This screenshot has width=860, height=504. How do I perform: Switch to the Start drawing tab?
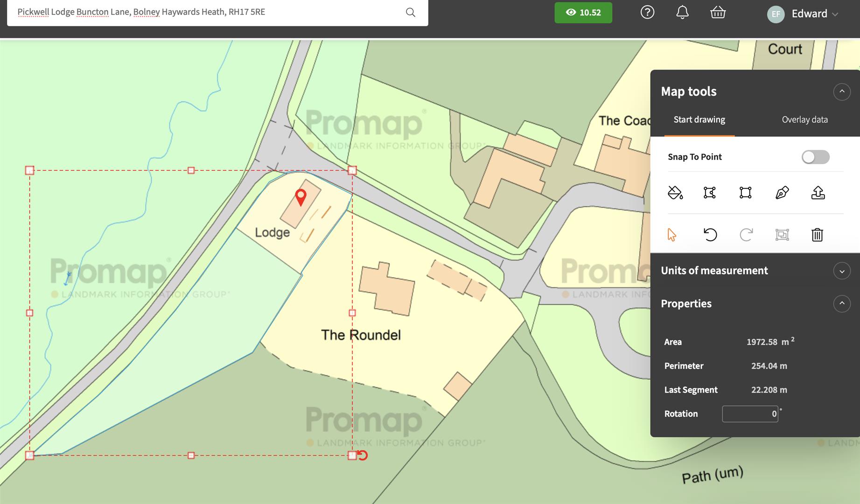pos(699,119)
